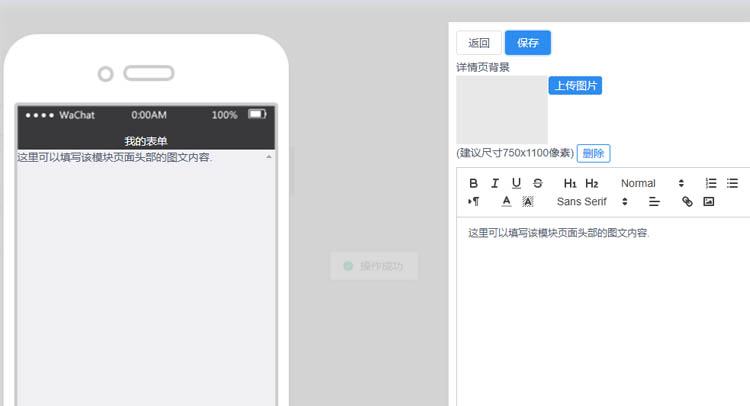
Task: Open the Normal text size dropdown
Action: point(652,183)
